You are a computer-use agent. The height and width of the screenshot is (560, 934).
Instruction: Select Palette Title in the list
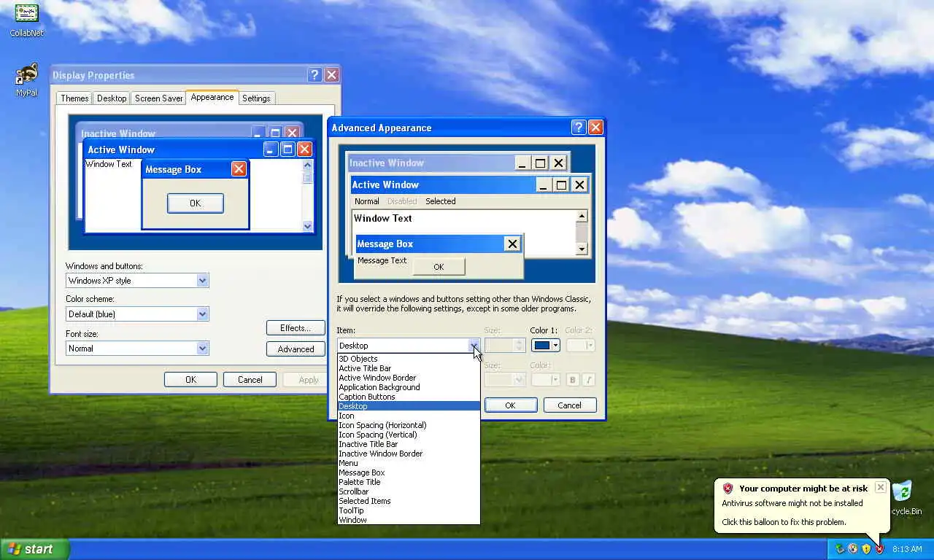pyautogui.click(x=409, y=482)
